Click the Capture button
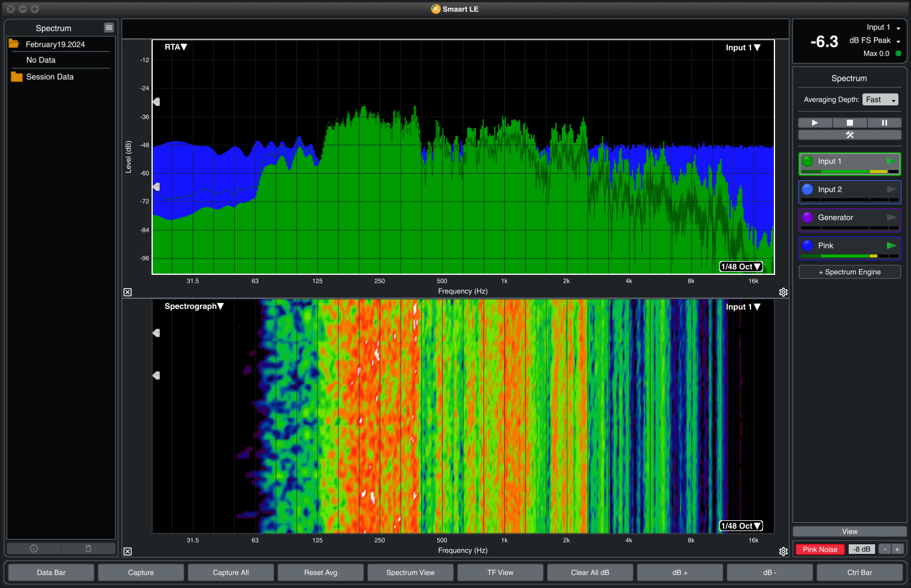This screenshot has width=911, height=588. 141,572
